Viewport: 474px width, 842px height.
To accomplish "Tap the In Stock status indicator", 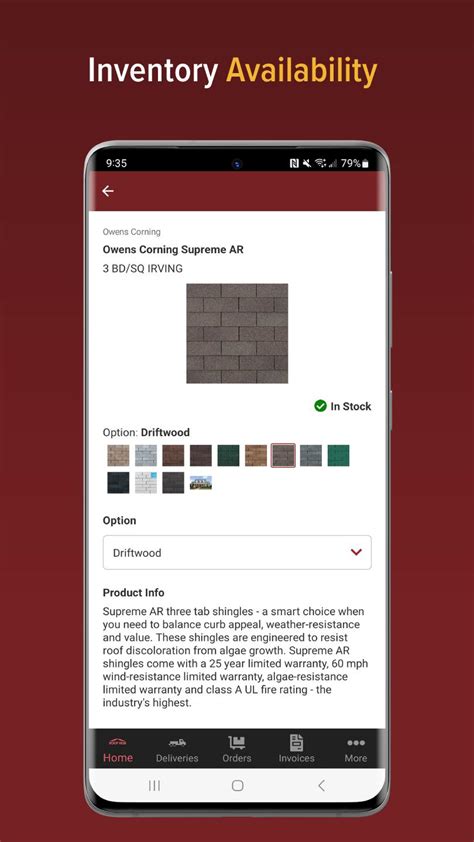I will click(x=342, y=407).
